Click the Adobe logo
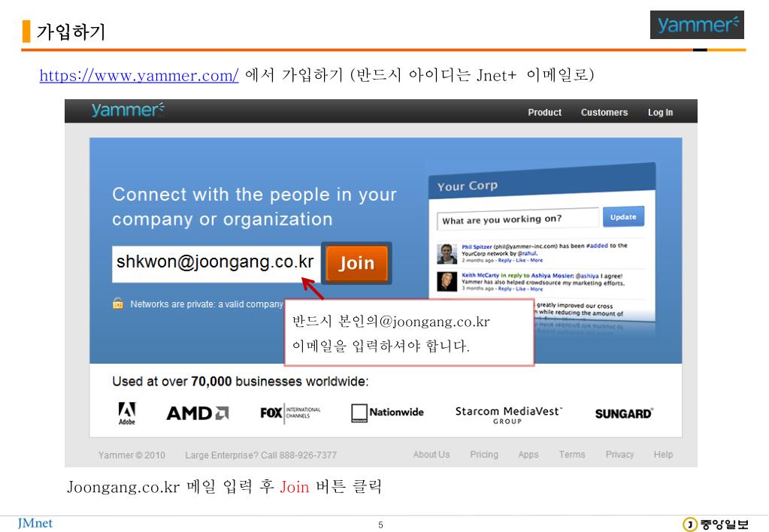This screenshot has width=769, height=532. pyautogui.click(x=127, y=413)
